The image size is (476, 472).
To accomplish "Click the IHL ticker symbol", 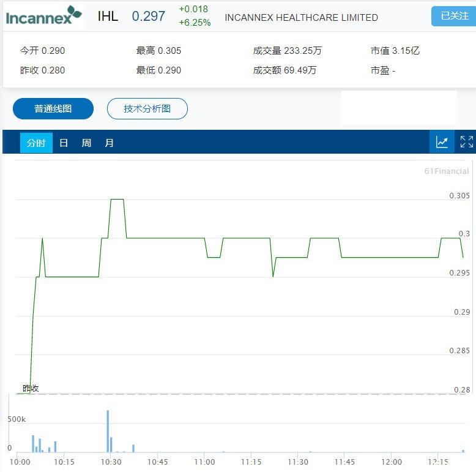I will point(108,16).
